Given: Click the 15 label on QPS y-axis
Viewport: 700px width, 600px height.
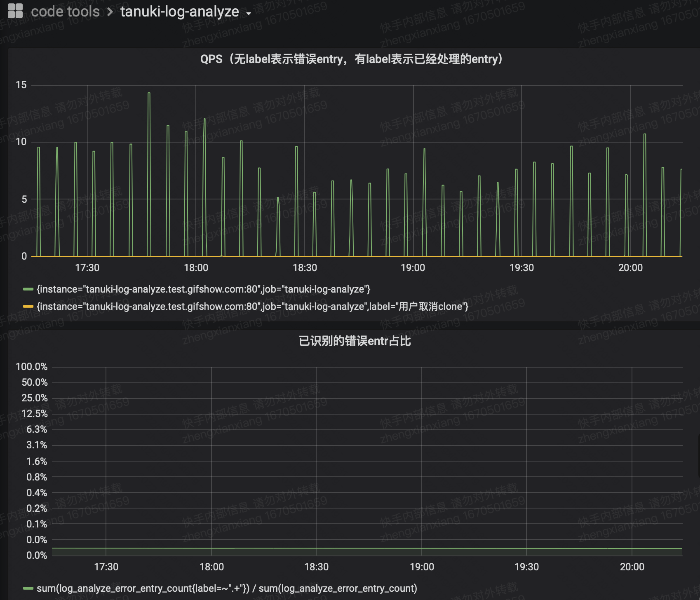Looking at the screenshot, I should pyautogui.click(x=21, y=85).
